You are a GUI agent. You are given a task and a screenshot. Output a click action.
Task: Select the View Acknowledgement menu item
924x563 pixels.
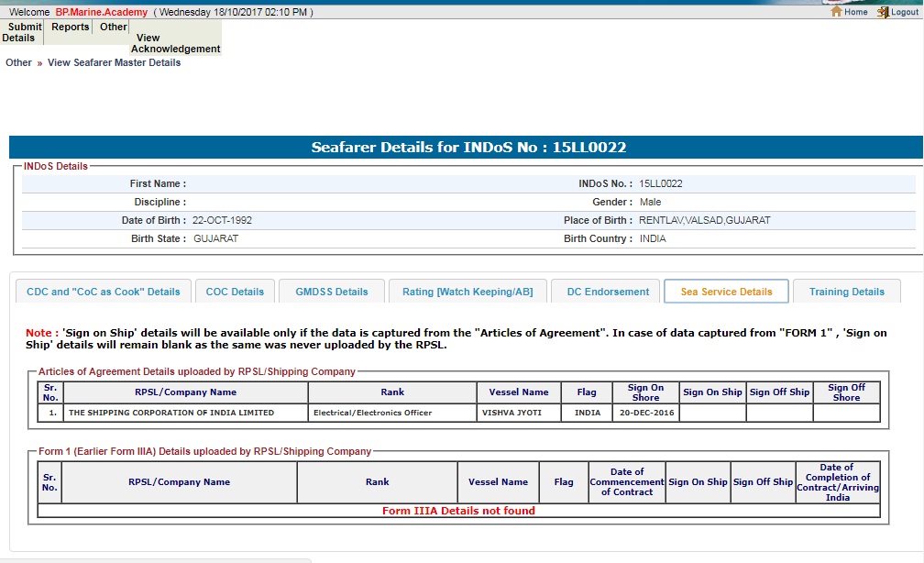click(176, 43)
